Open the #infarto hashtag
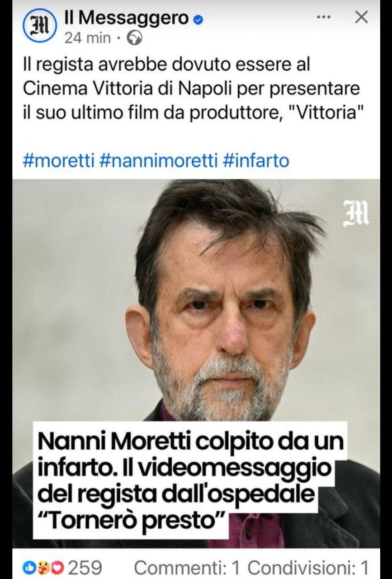392x579 pixels. click(256, 161)
